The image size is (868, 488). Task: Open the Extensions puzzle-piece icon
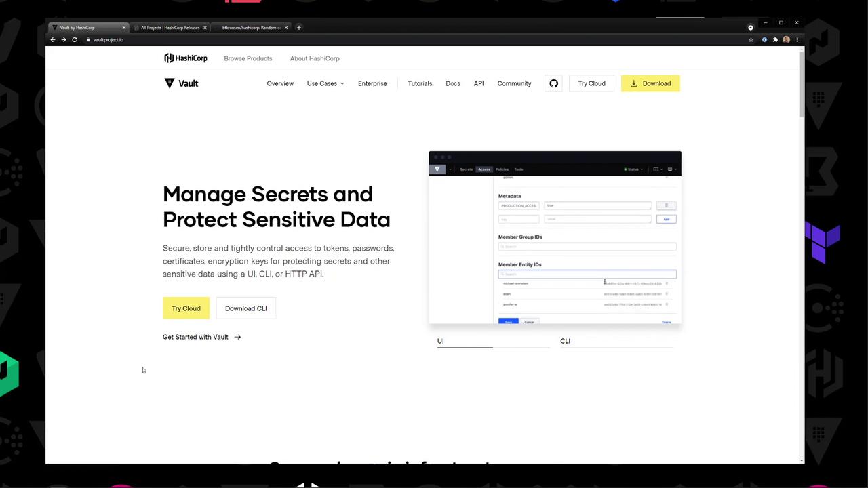click(775, 39)
